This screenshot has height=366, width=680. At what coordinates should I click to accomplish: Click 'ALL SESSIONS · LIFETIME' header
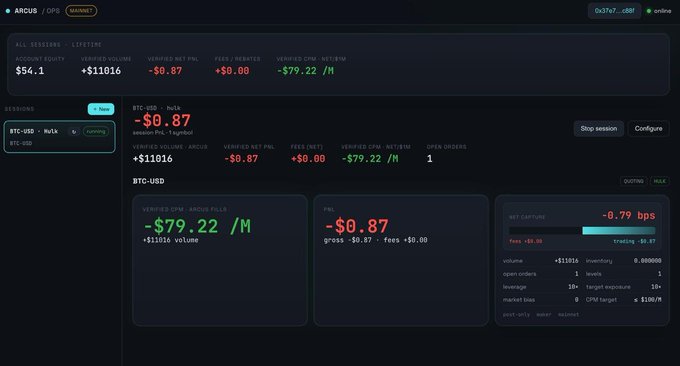click(x=59, y=45)
